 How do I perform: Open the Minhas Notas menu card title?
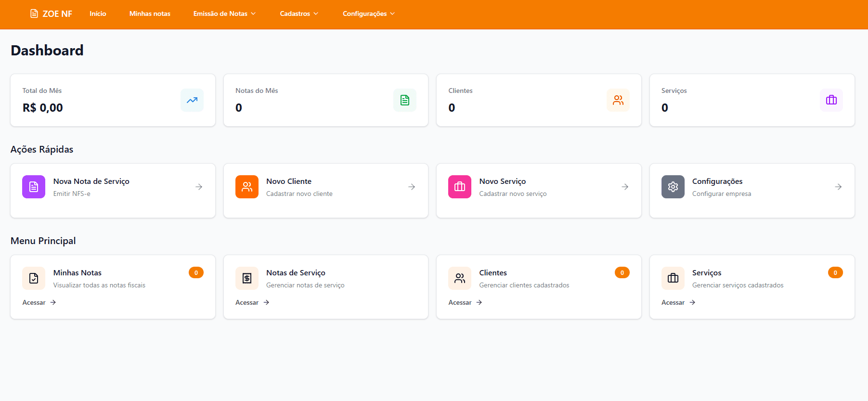pyautogui.click(x=78, y=273)
